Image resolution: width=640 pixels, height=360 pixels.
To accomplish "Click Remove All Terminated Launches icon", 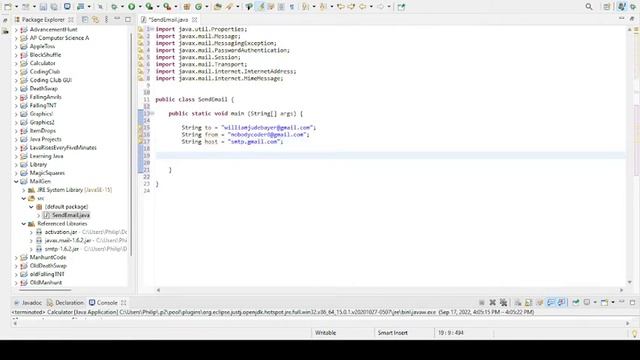I will (503, 302).
